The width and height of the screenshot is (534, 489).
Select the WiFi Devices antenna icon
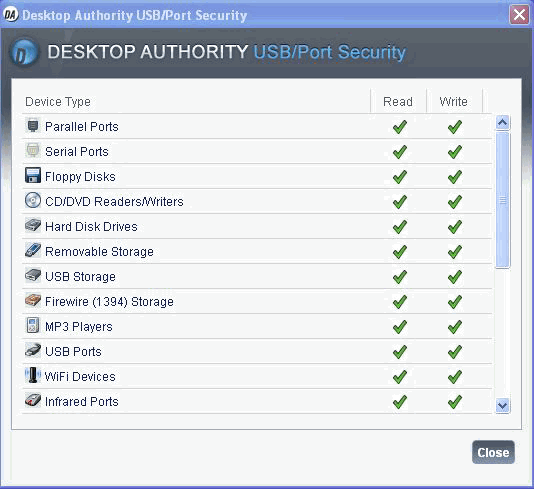point(33,375)
